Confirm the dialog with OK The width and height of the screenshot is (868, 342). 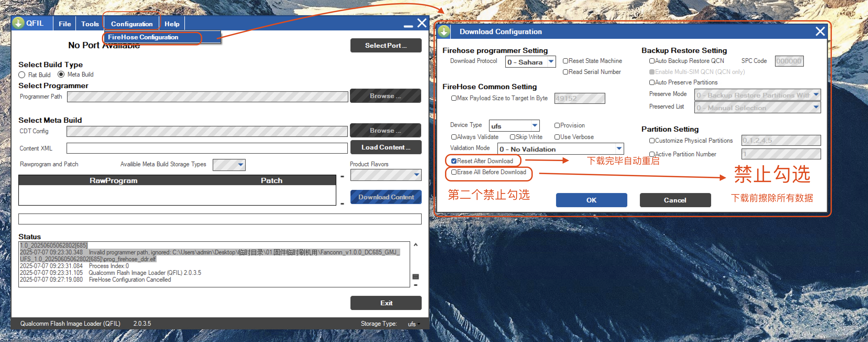click(591, 200)
